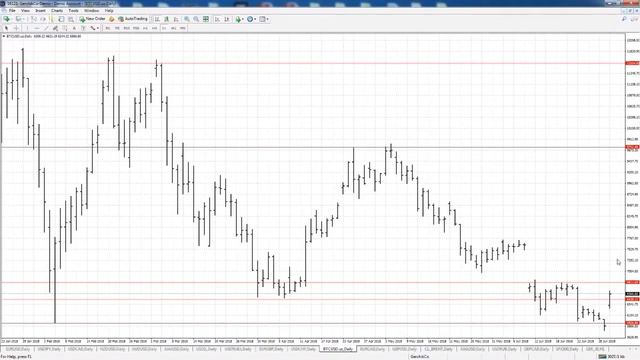Select the topmost red horizontal line
Viewport: 640px width, 360px height.
(x=312, y=63)
